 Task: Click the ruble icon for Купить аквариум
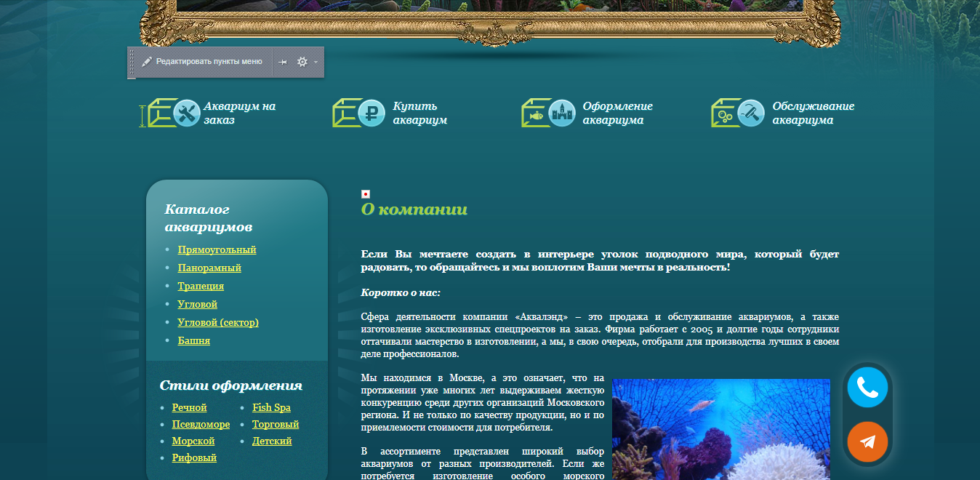pyautogui.click(x=372, y=113)
